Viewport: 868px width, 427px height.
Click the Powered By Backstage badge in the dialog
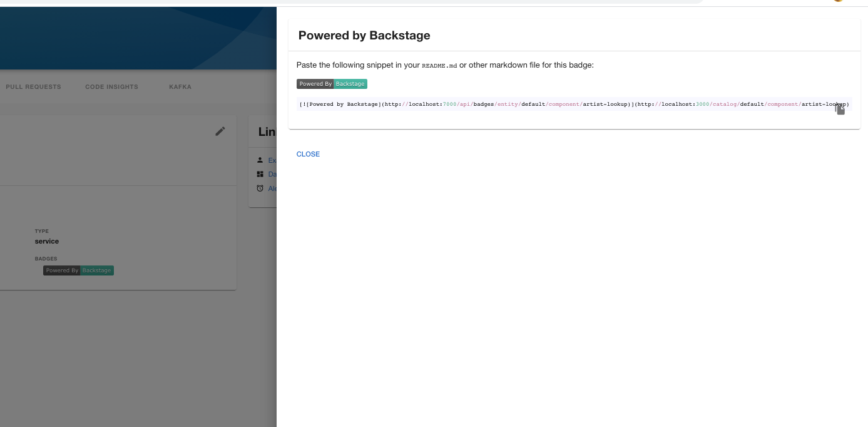click(x=332, y=83)
